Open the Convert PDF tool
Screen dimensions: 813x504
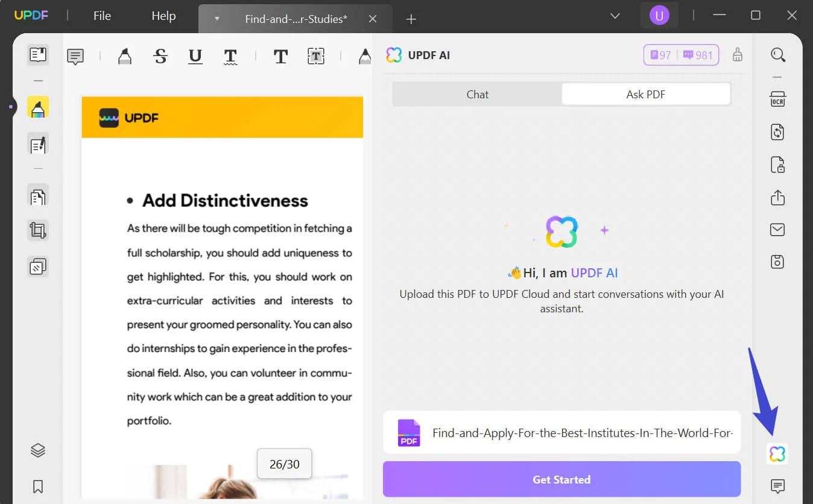click(x=777, y=132)
